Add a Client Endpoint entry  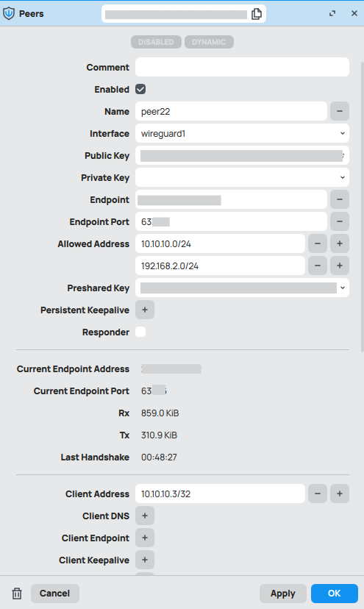pyautogui.click(x=145, y=538)
